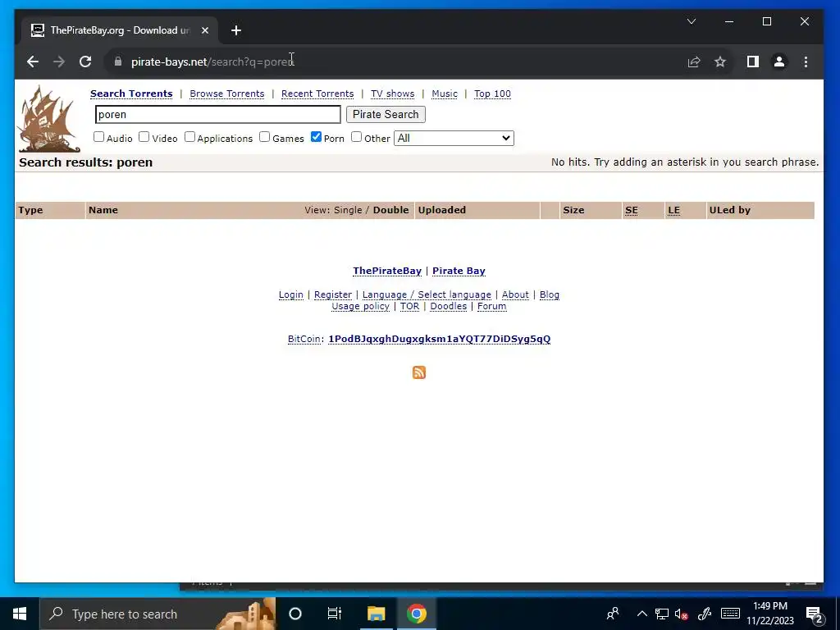
Task: Click the muted volume tray icon
Action: 682,614
